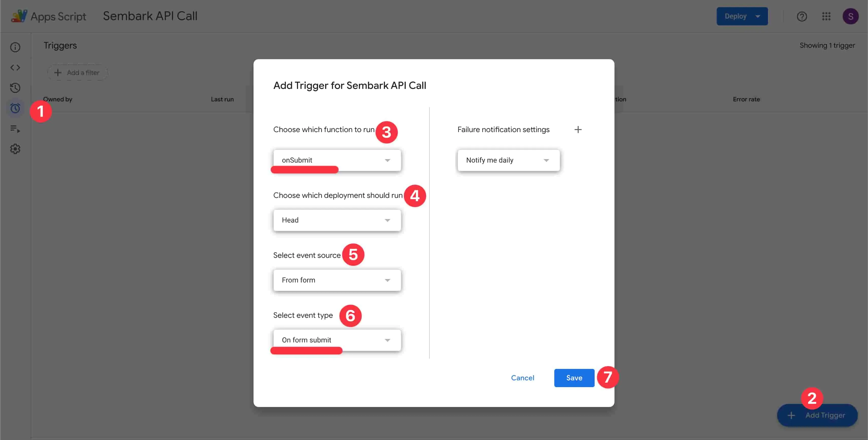Expand the deployment selector dropdown Head
The width and height of the screenshot is (868, 440).
click(x=337, y=220)
